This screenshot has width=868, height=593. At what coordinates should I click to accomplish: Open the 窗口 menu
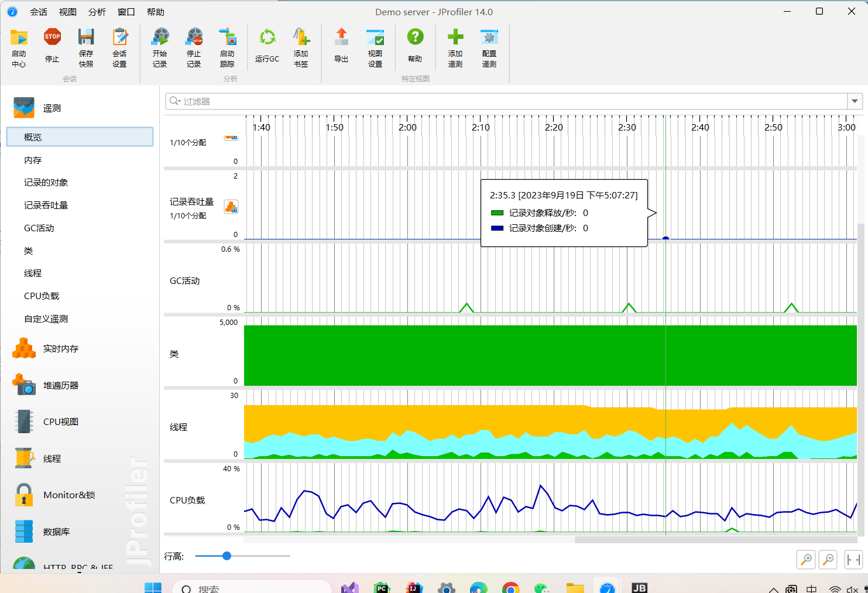point(126,12)
